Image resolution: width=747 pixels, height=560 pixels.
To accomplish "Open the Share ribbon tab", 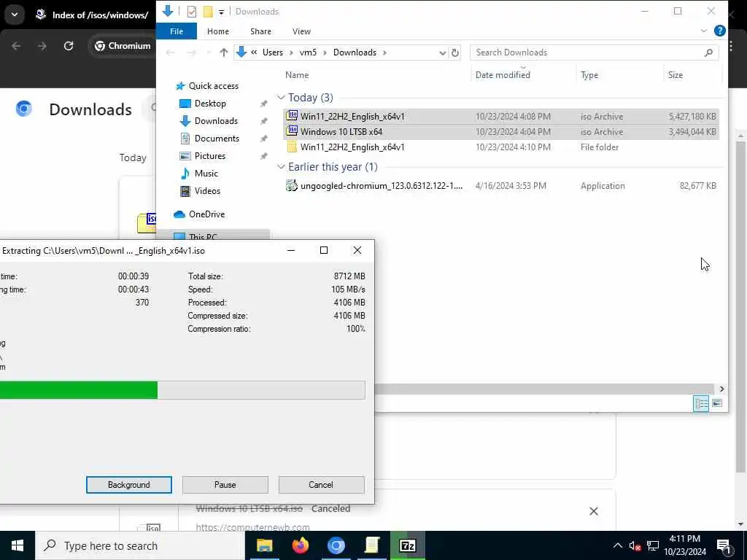I will point(260,31).
